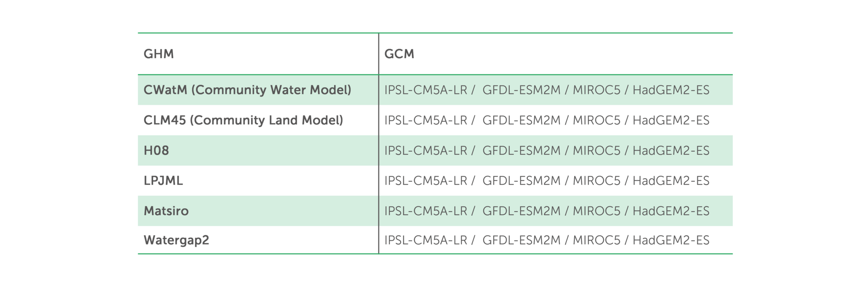Image resolution: width=868 pixels, height=288 pixels.
Task: Click the GCM column header
Action: (x=399, y=54)
